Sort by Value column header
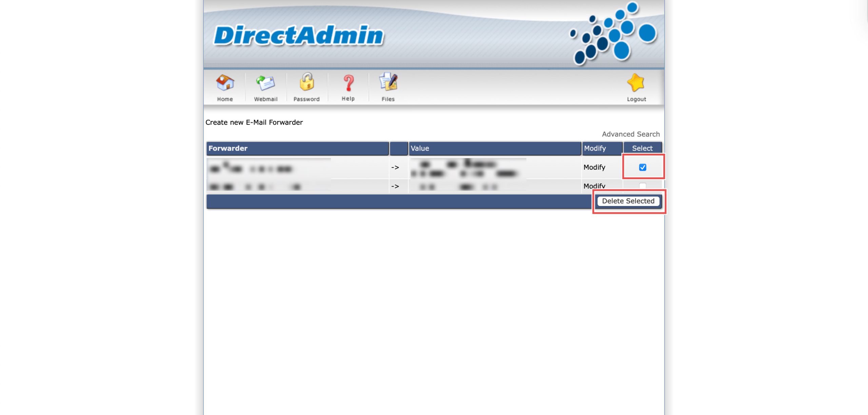Screen dimensions: 868x415 (x=420, y=148)
